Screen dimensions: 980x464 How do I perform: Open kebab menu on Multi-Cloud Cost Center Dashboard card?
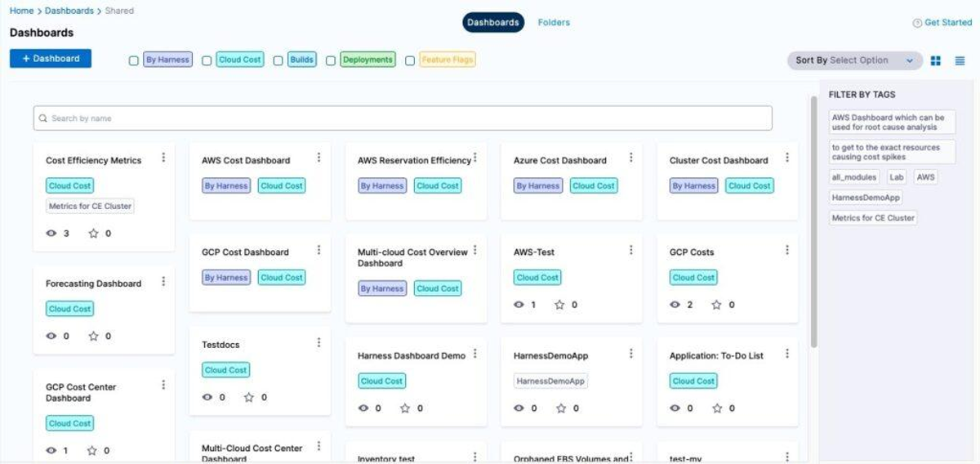(318, 446)
